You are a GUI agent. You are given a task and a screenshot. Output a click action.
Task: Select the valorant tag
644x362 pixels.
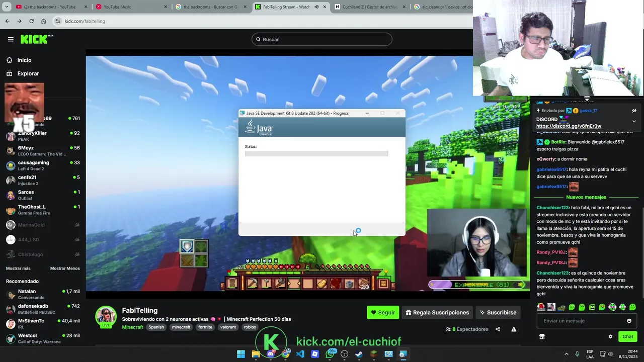pyautogui.click(x=228, y=327)
